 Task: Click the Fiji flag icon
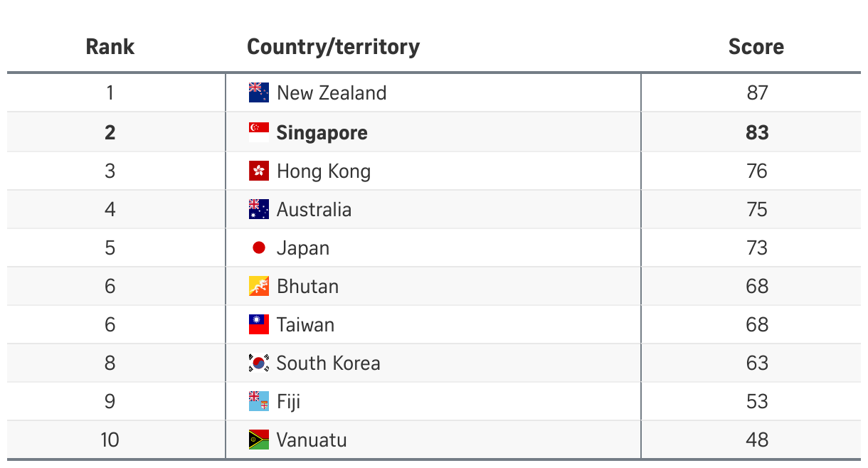point(258,401)
